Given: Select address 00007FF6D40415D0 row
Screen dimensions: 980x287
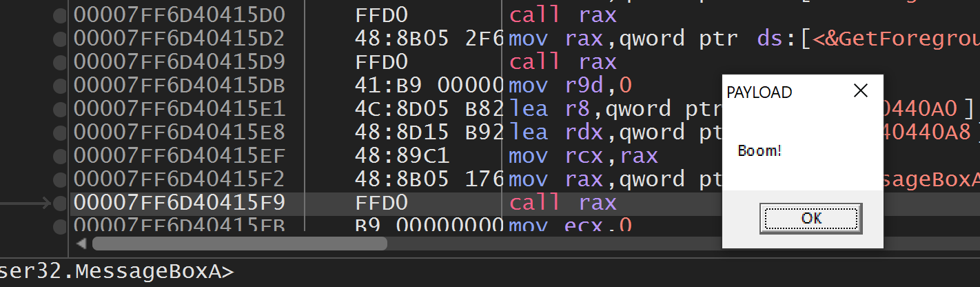Looking at the screenshot, I should (x=179, y=14).
